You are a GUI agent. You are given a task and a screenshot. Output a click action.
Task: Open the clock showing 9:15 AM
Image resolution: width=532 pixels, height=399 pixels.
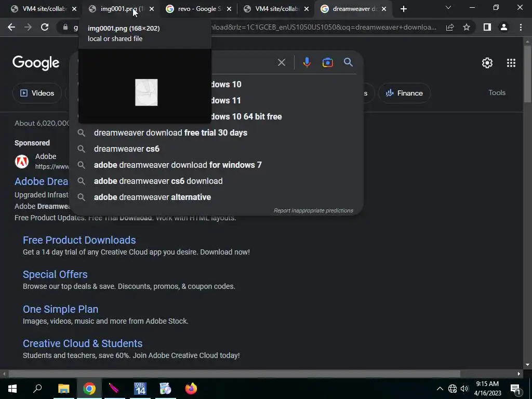[x=487, y=389]
